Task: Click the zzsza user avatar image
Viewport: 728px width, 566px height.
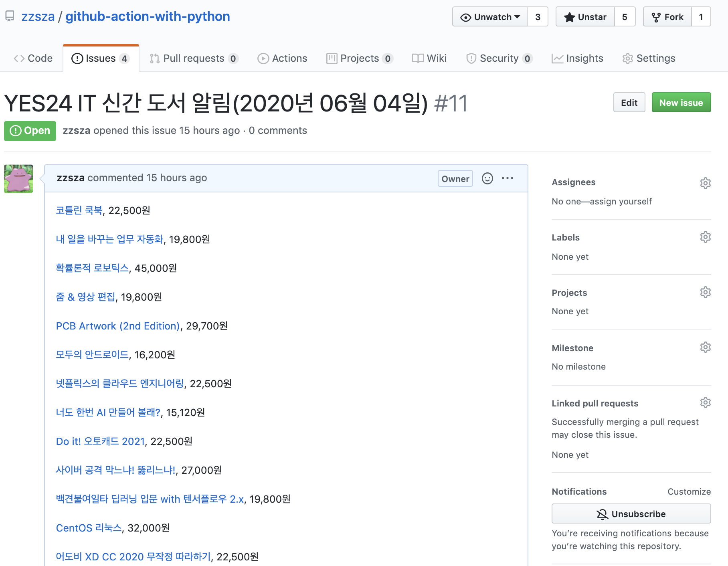Action: pyautogui.click(x=18, y=179)
